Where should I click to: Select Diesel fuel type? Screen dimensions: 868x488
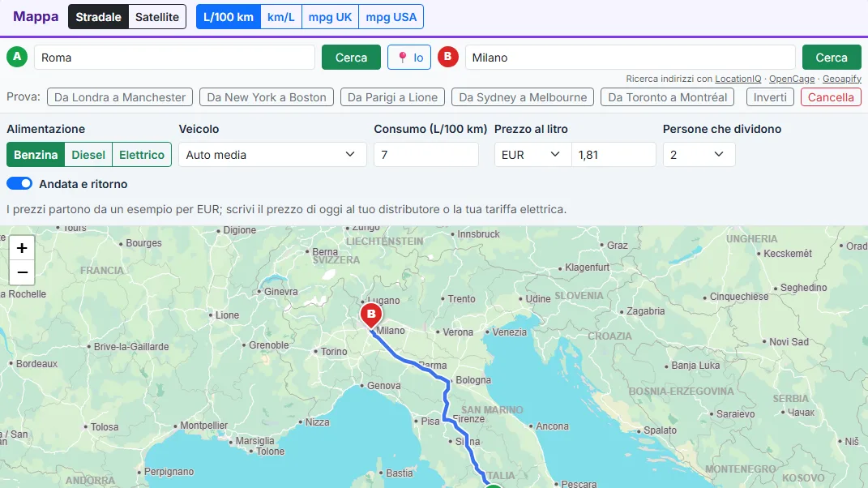(x=88, y=155)
